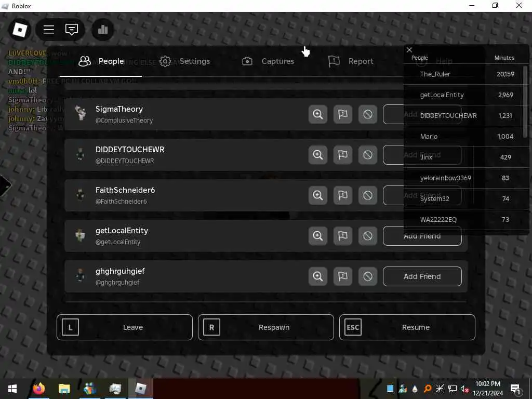Viewport: 532px width, 399px height.
Task: Toggle the chat window icon
Action: click(x=72, y=30)
